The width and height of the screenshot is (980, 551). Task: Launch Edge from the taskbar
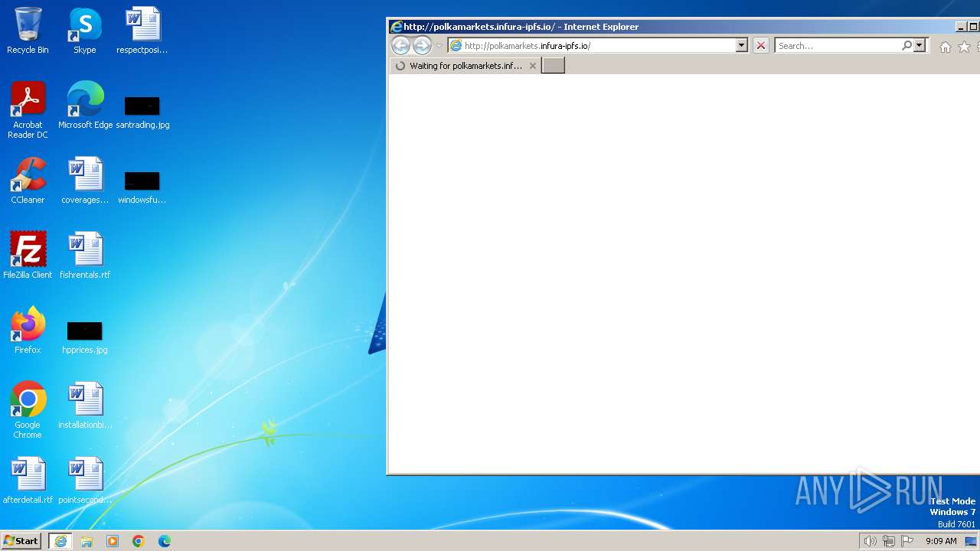coord(165,541)
